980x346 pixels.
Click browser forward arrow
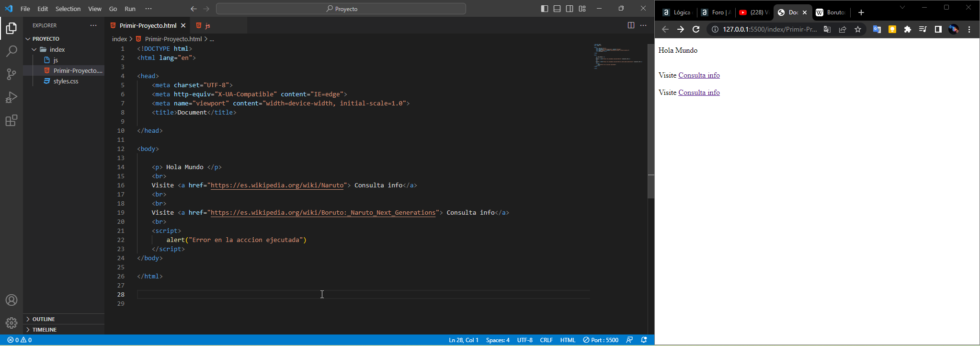(x=681, y=29)
